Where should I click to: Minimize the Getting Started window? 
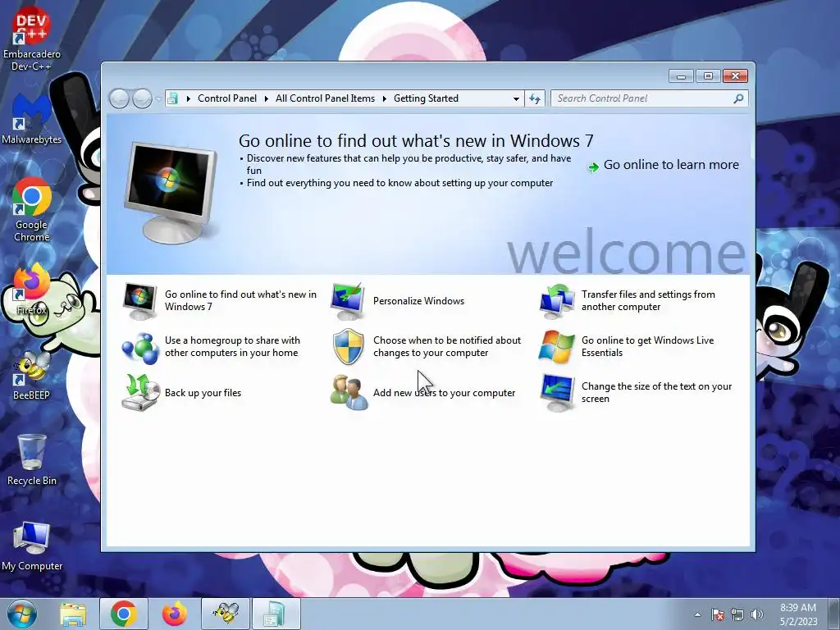681,76
